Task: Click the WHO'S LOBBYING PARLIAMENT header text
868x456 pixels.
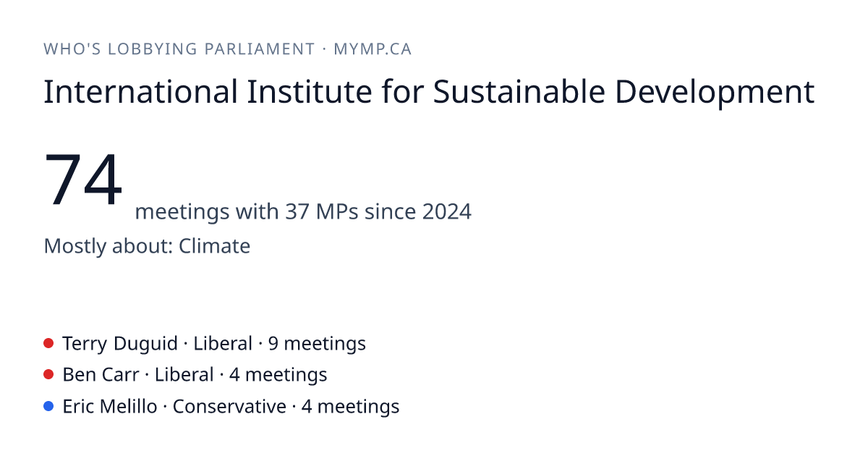Action: (x=179, y=49)
